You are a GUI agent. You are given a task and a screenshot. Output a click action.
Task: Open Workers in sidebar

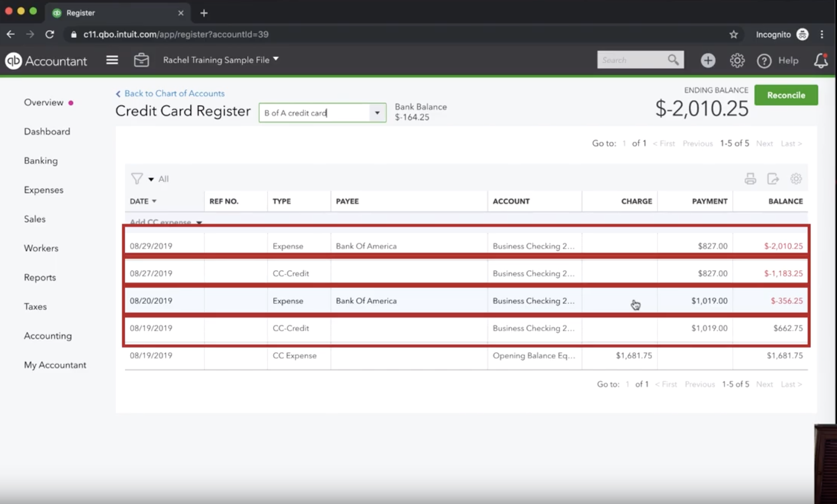[x=41, y=248]
